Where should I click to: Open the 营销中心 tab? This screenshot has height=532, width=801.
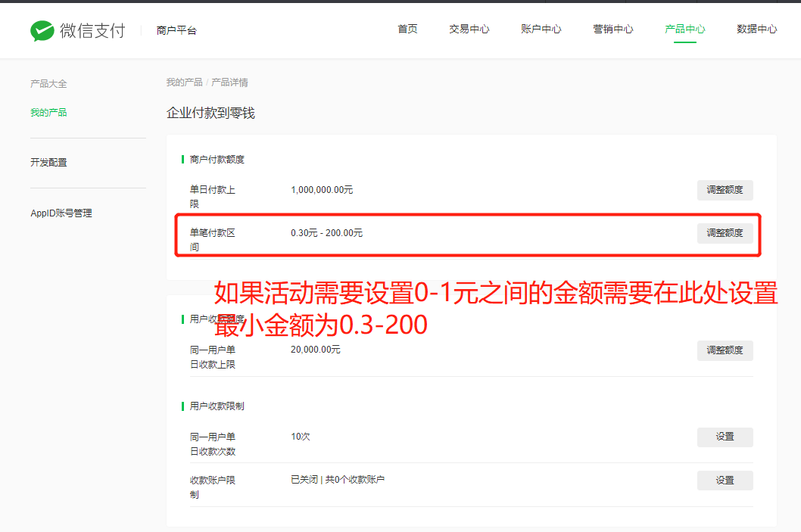[x=613, y=29]
